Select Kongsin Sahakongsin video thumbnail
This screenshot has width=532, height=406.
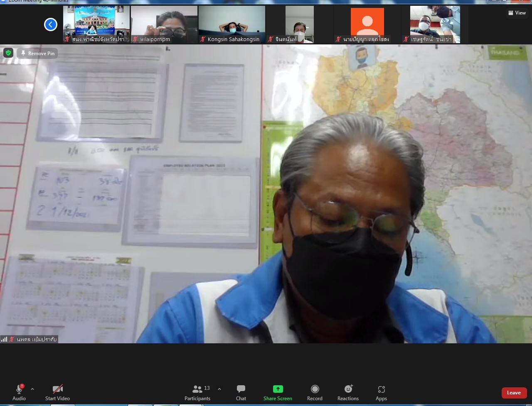(x=232, y=24)
